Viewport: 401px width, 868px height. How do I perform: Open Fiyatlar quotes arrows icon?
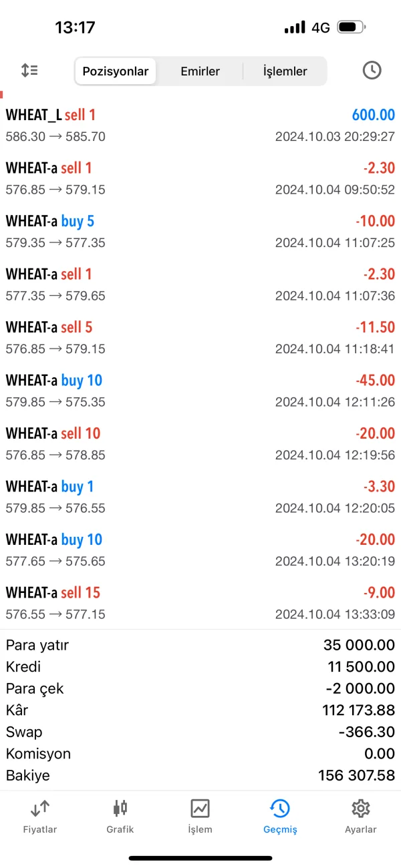tap(40, 809)
